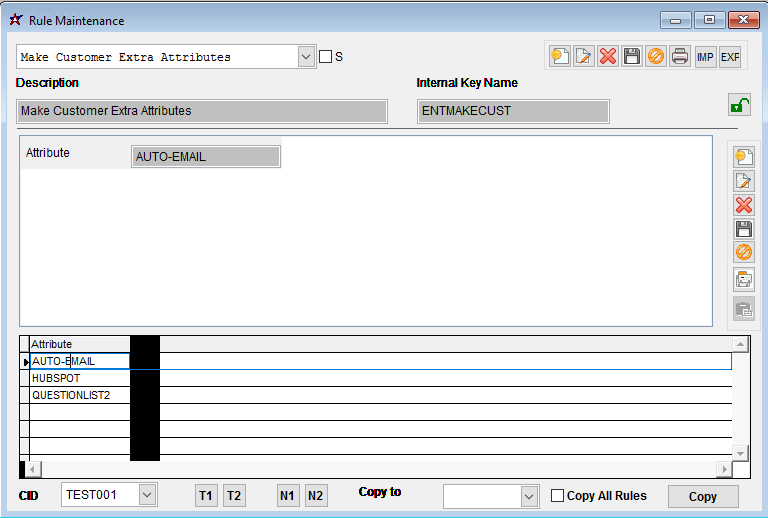Expand the CID TEST001 dropdown
768x518 pixels.
148,495
